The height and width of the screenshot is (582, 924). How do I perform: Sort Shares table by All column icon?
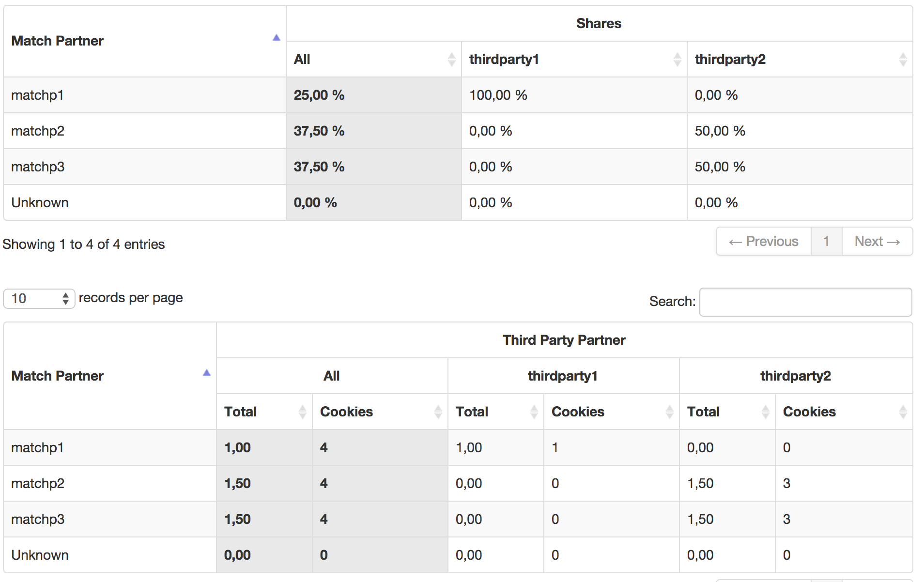(x=451, y=59)
